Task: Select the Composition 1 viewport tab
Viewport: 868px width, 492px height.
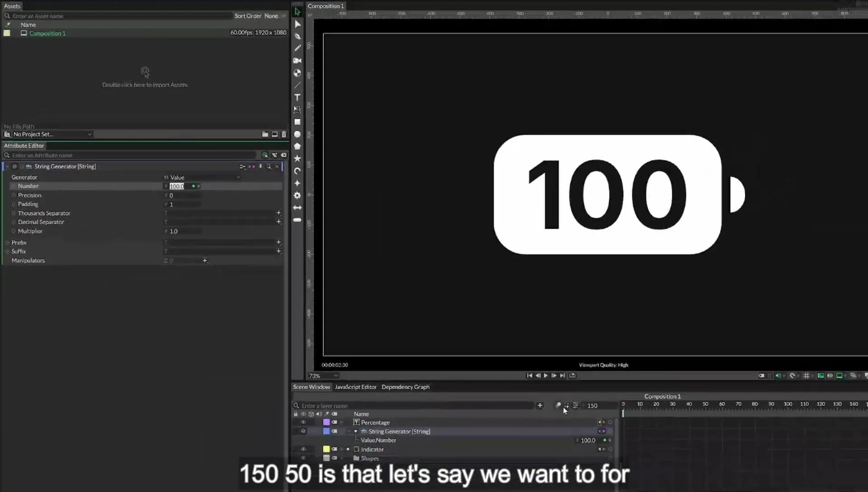Action: [325, 6]
